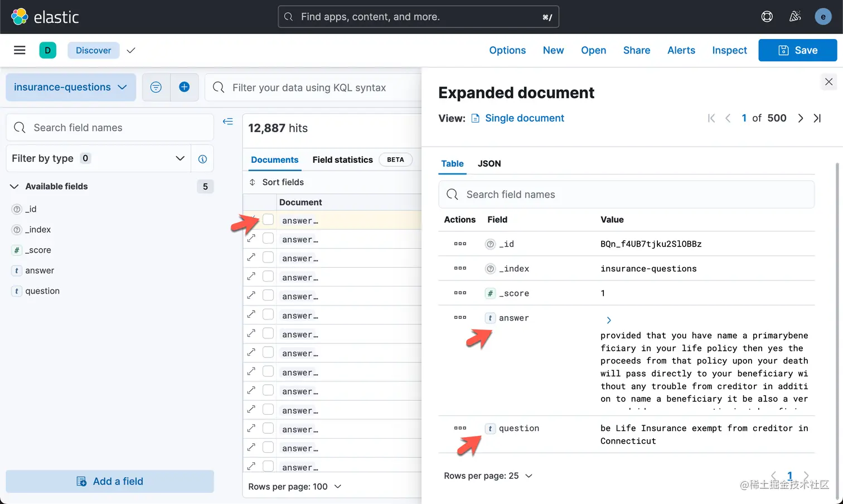Select checkbox of sixth document row

(x=268, y=314)
